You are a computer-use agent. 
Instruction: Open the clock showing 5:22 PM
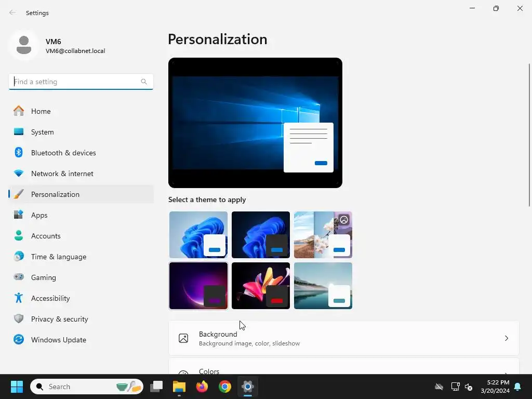[495, 387]
